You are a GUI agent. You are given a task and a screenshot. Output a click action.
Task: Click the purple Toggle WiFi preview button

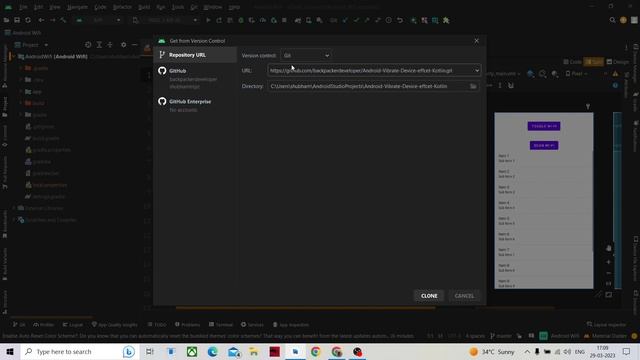point(544,126)
